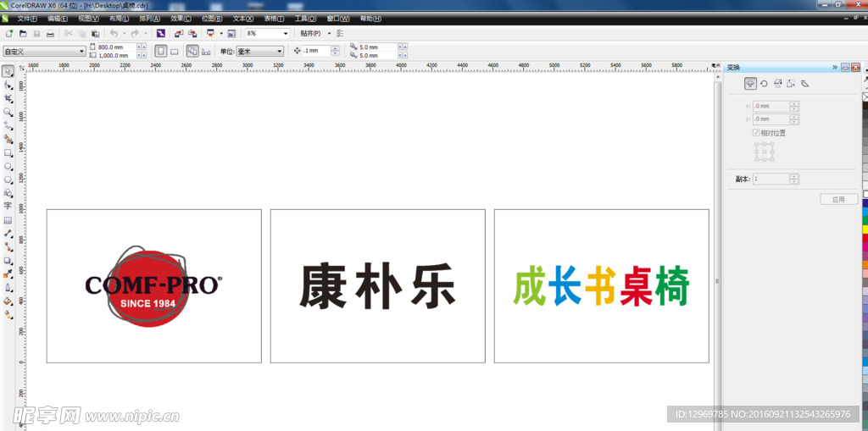Switch page to landscape orientation

click(174, 51)
